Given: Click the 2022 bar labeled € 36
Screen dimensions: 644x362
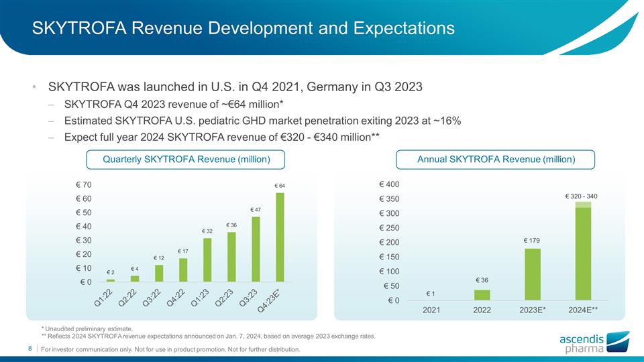Looking at the screenshot, I should click(482, 295).
